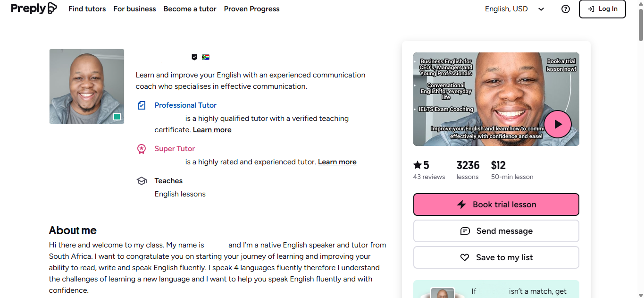Open the For business menu item
The image size is (644, 298).
point(134,9)
